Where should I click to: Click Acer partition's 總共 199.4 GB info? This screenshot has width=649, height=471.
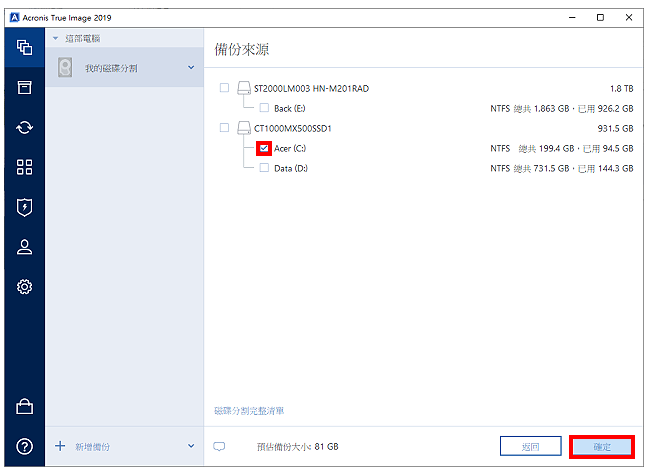tap(546, 149)
